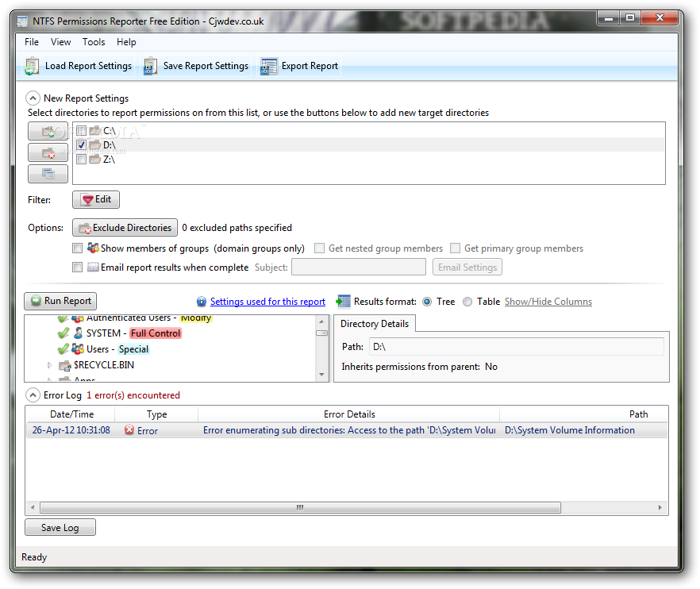Collapse the Error Log section
700x589 pixels.
(x=33, y=395)
